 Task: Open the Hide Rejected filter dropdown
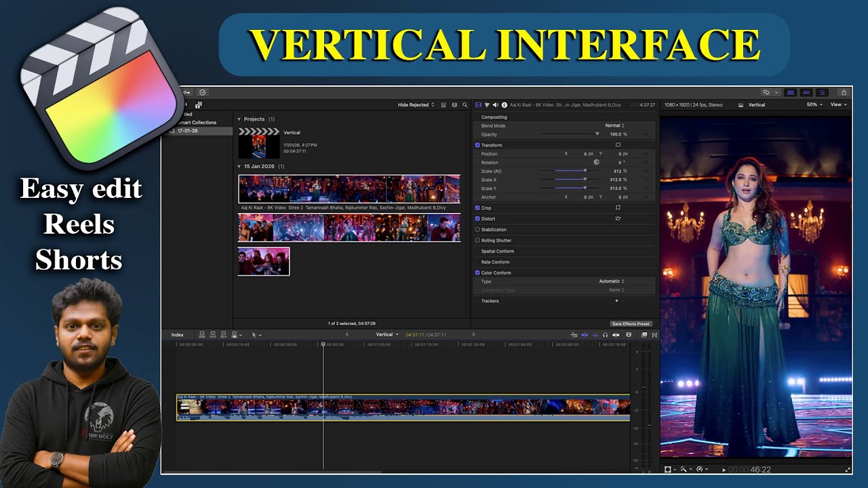pos(416,105)
